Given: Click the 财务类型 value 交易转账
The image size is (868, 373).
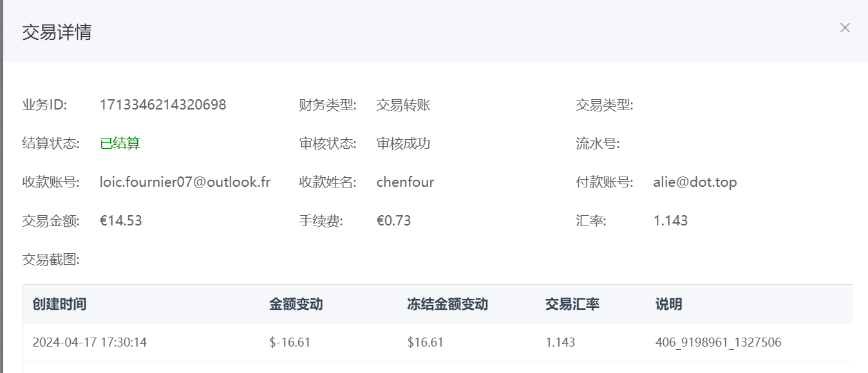Looking at the screenshot, I should coord(403,105).
